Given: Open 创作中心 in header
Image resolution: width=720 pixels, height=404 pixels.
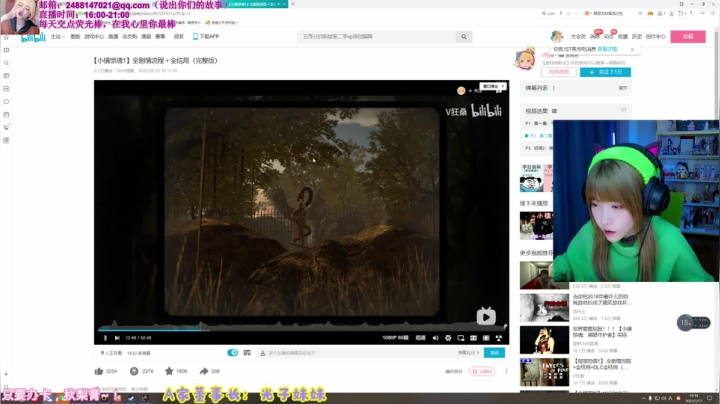Looking at the screenshot, I should tap(655, 36).
